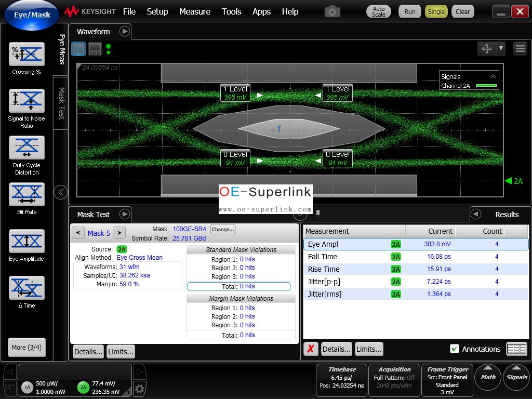The height and width of the screenshot is (399, 532).
Task: Collapse the Signals legend panel
Action: (x=493, y=76)
